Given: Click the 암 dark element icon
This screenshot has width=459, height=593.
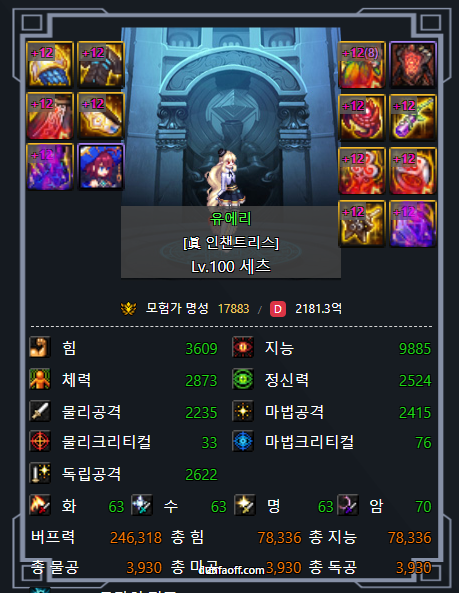Looking at the screenshot, I should point(347,505).
